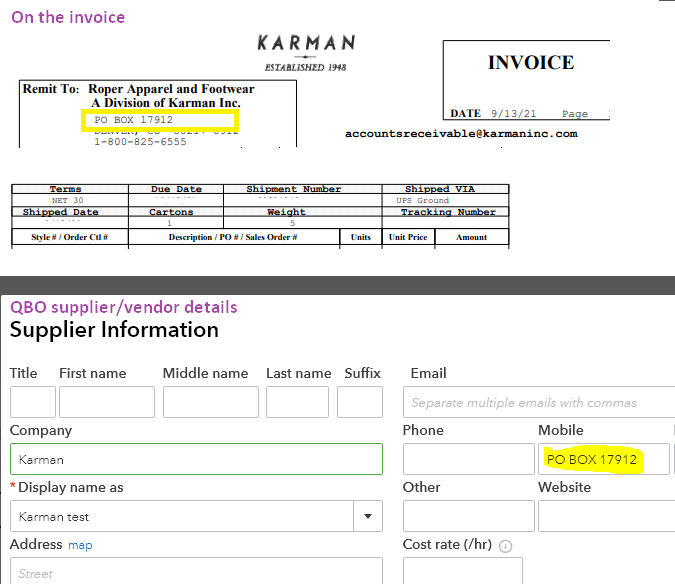
Task: Click the Email field with comma placeholder
Action: [539, 402]
